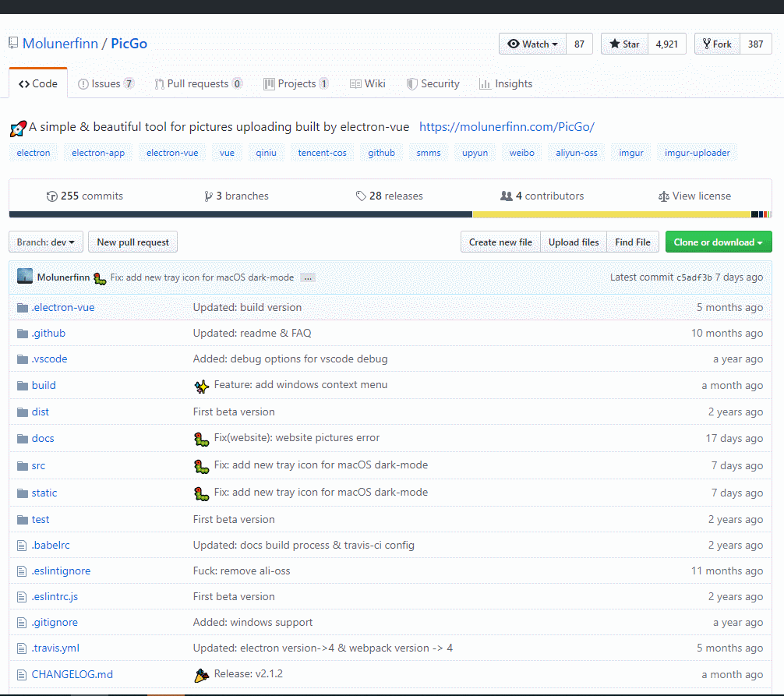Viewport: 784px width, 696px height.
Task: Click Upload files button
Action: (574, 242)
